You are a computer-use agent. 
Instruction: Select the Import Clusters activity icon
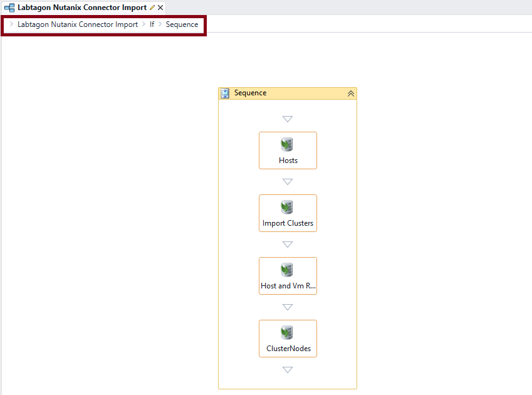(x=287, y=208)
